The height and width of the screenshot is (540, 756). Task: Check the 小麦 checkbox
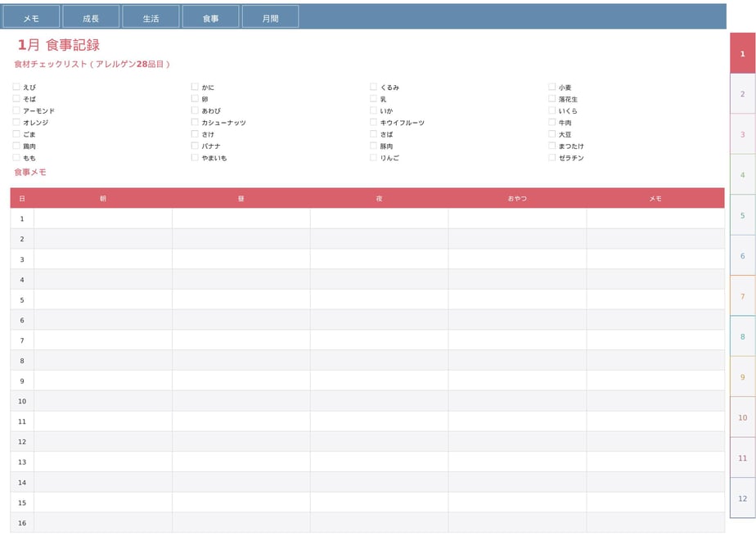(552, 87)
